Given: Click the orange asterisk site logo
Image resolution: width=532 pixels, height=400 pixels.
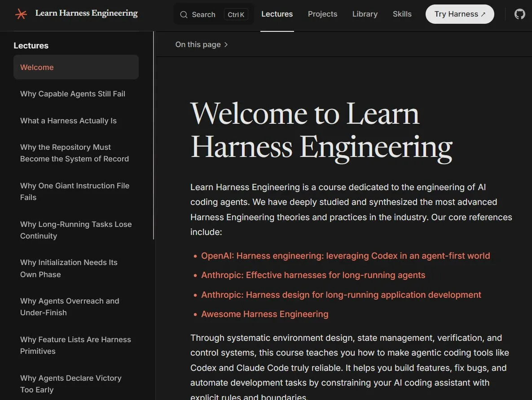Looking at the screenshot, I should (21, 14).
